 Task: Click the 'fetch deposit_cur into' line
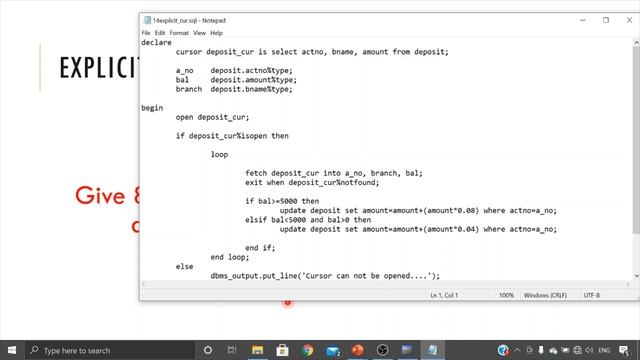tap(333, 173)
